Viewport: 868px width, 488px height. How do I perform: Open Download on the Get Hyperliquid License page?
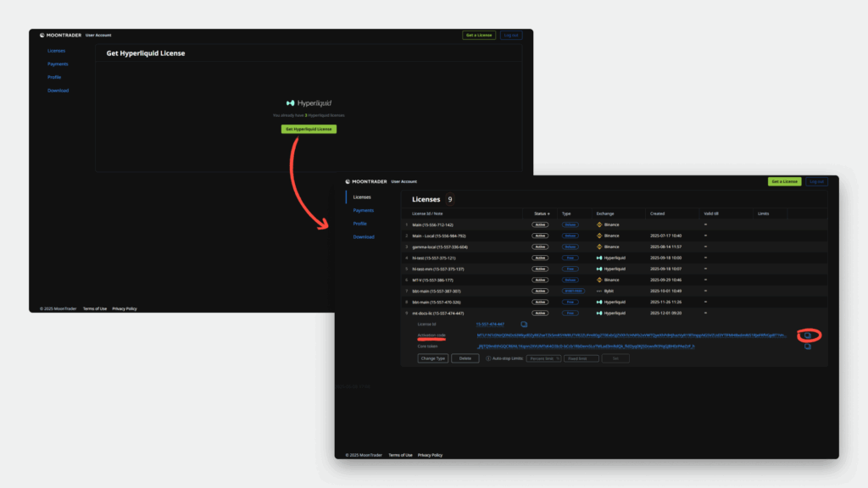click(58, 90)
